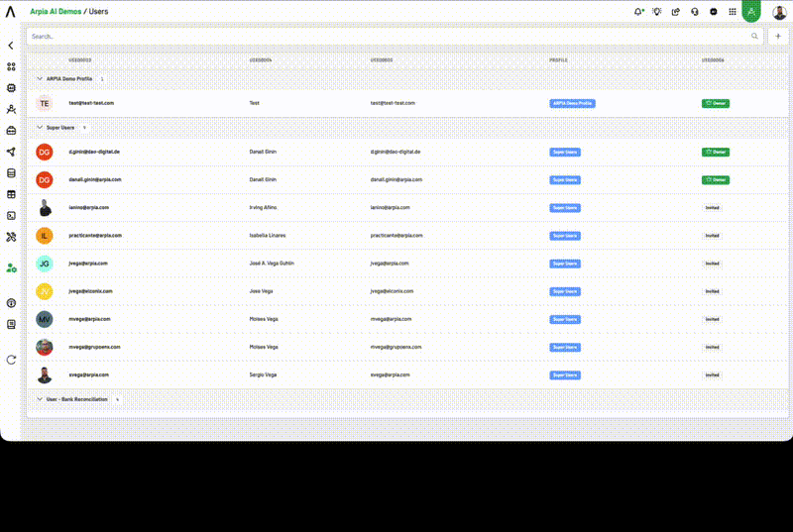Click the IL avatar for Isabella Linares
Screen dimensions: 793x532
tap(45, 236)
